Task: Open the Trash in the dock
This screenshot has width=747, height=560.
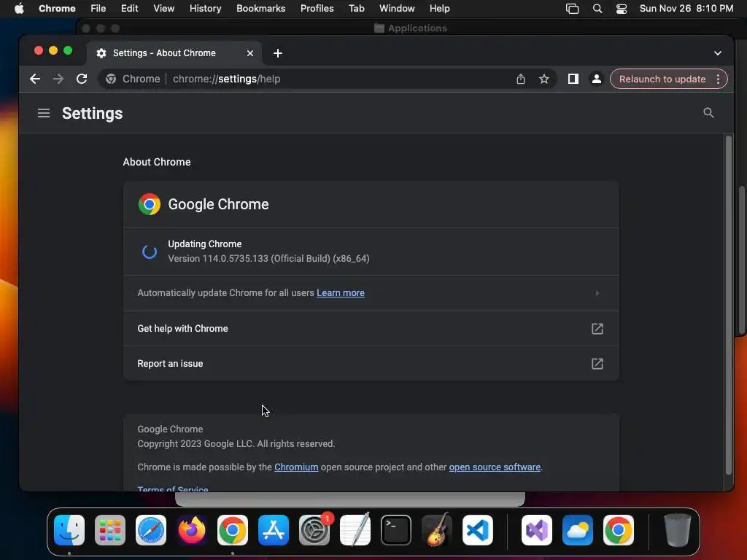Action: pyautogui.click(x=678, y=530)
